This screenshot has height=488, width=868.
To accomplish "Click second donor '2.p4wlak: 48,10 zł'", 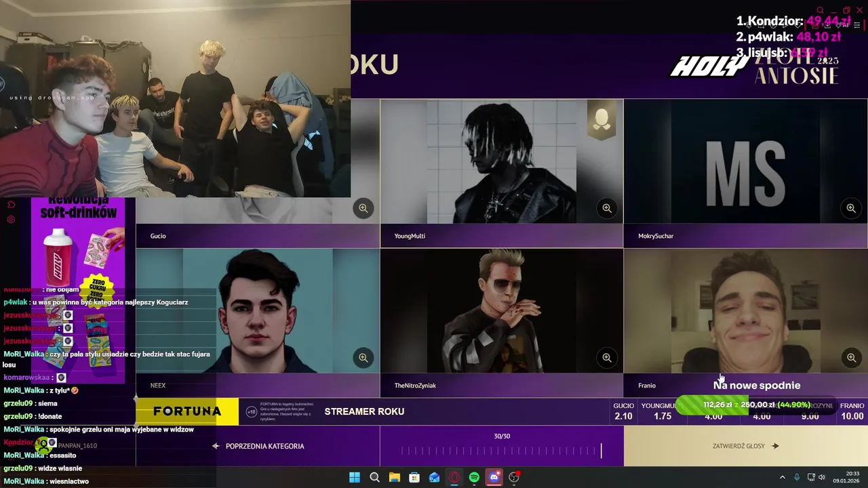I will click(x=789, y=37).
